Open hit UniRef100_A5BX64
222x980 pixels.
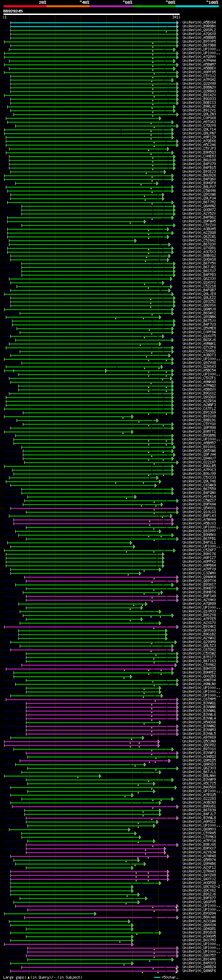199,23
